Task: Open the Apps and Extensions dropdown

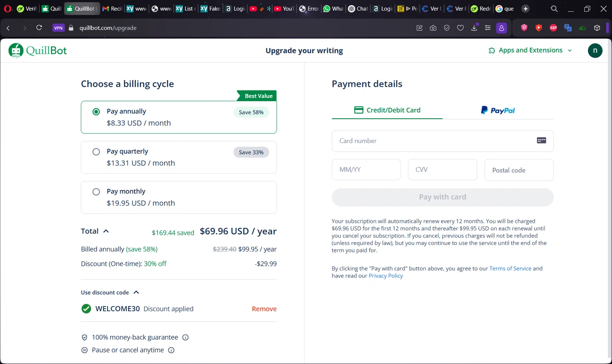Action: pyautogui.click(x=530, y=50)
